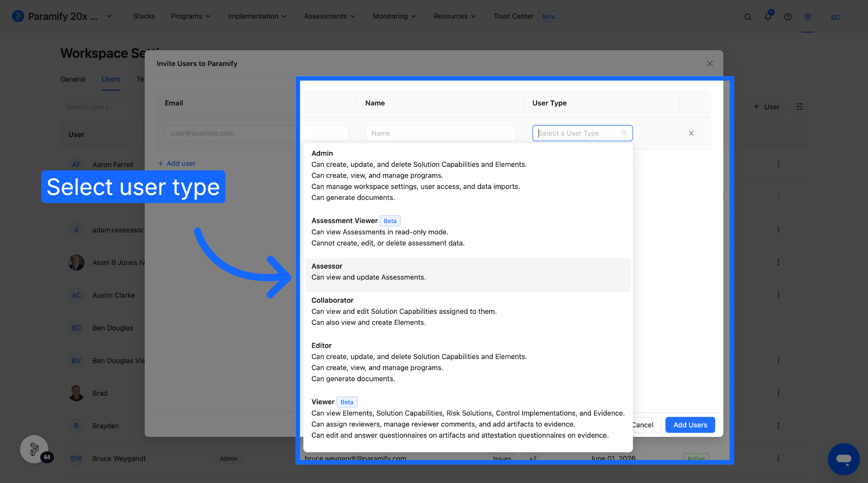Open Trust Center Beta
This screenshot has height=483, width=868.
click(526, 16)
